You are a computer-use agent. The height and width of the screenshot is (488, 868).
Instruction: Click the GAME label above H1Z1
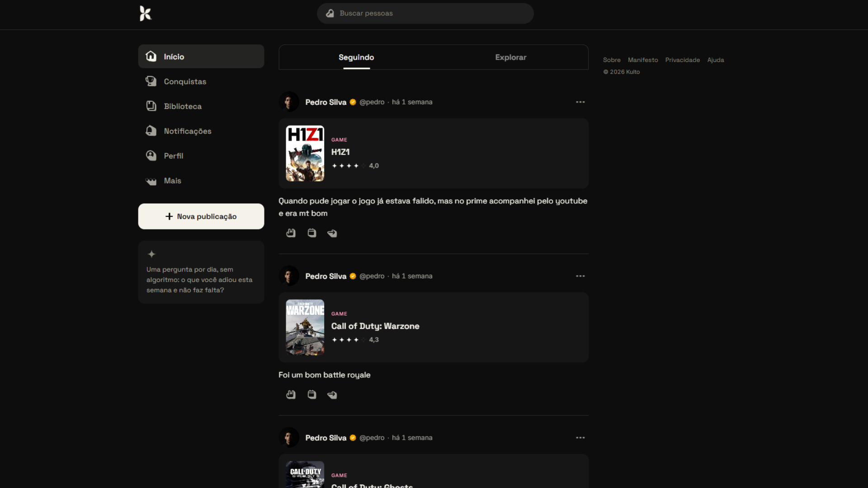[x=339, y=140]
